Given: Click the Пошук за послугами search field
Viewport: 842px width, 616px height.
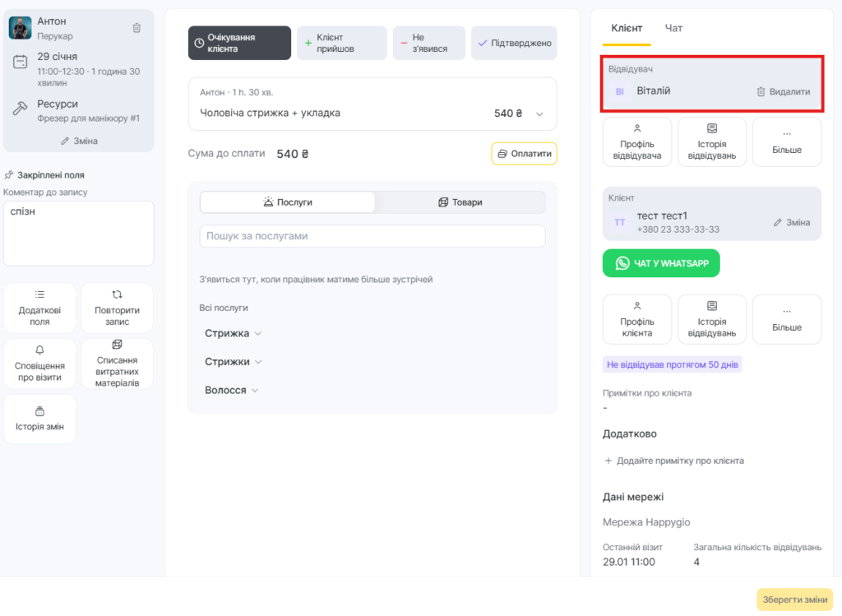Looking at the screenshot, I should pos(372,236).
